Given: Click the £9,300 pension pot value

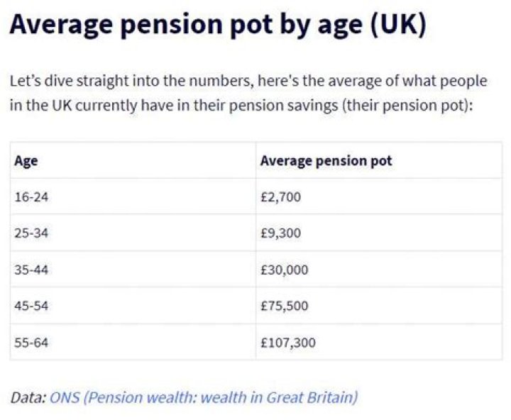Looking at the screenshot, I should tap(281, 233).
